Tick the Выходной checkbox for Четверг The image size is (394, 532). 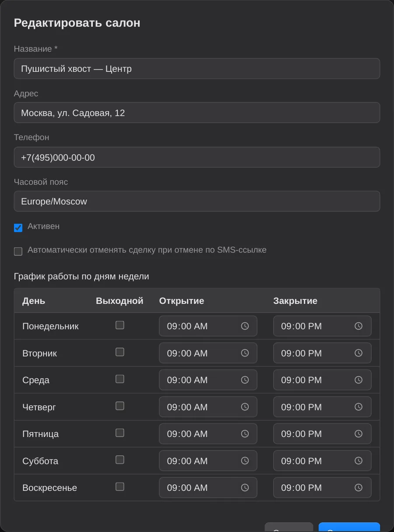[120, 406]
